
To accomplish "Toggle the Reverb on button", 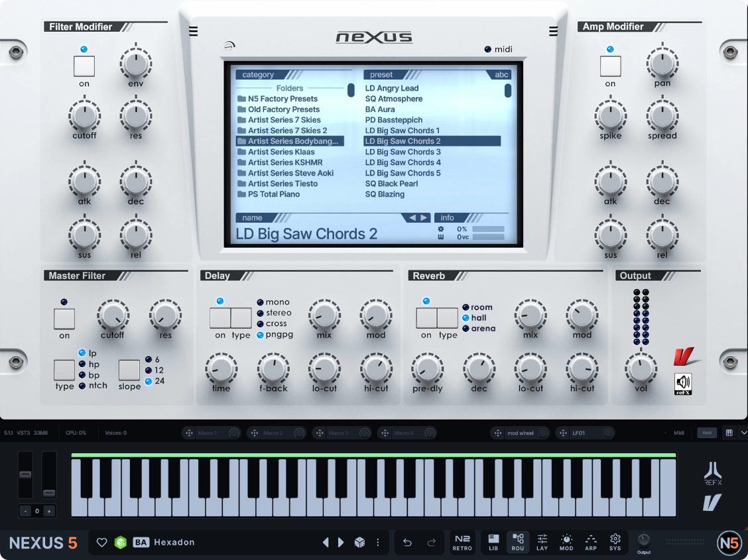I will coord(426,318).
